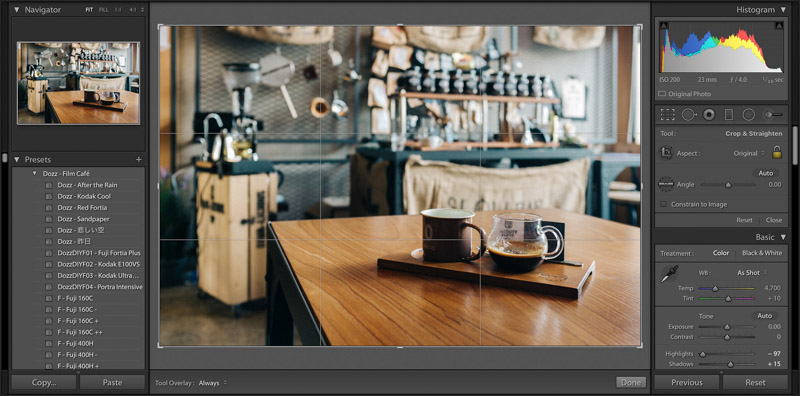Open the WB As Shot dropdown
This screenshot has width=800, height=396.
(752, 273)
